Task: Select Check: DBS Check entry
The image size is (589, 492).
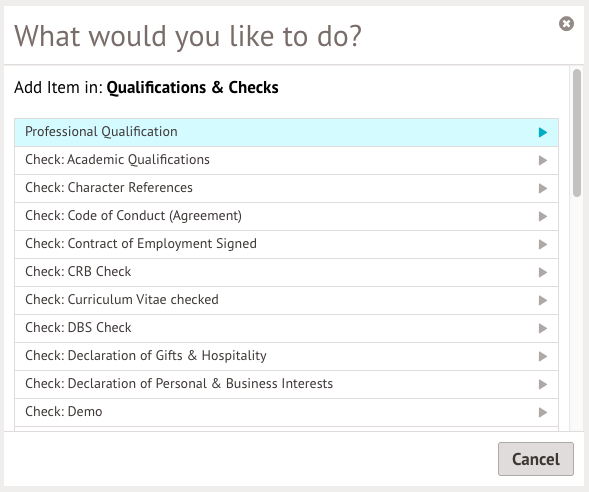Action: (x=286, y=328)
